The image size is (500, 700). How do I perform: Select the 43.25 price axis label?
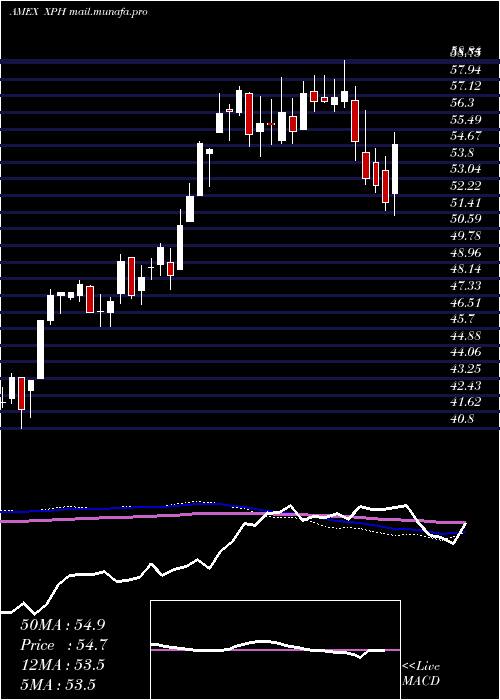(x=466, y=369)
